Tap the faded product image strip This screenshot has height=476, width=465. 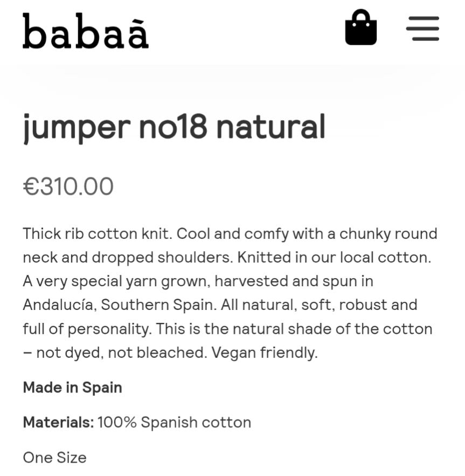click(233, 82)
